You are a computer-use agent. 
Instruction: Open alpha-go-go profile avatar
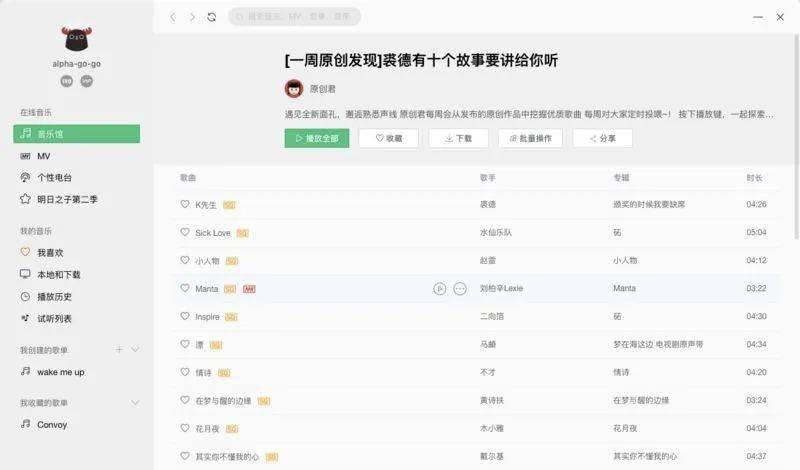(77, 39)
